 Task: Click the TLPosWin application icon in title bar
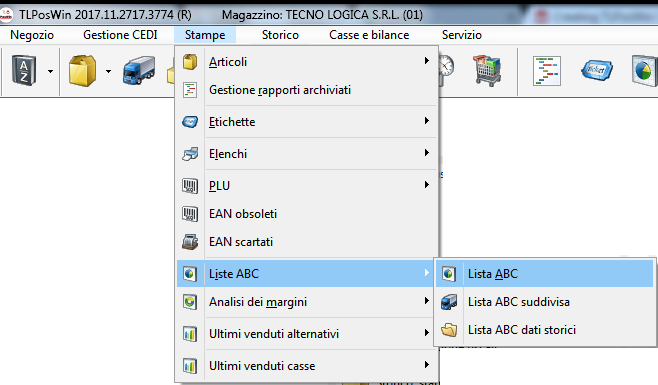7,15
